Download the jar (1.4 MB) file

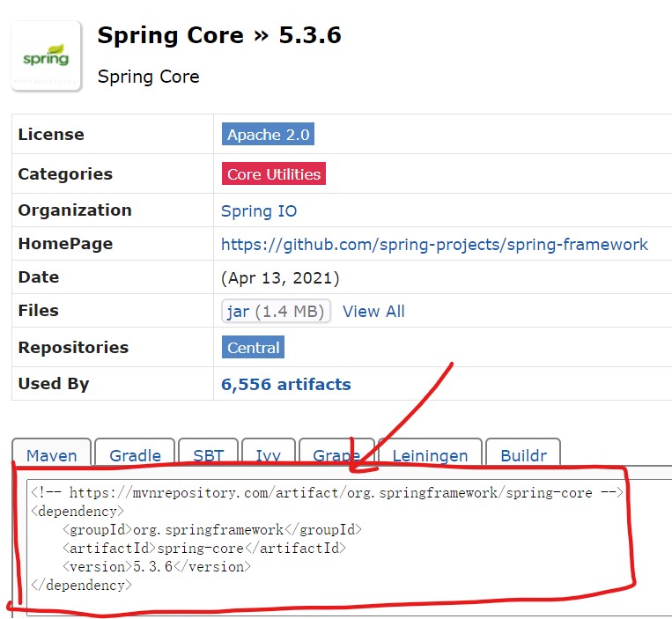(276, 311)
